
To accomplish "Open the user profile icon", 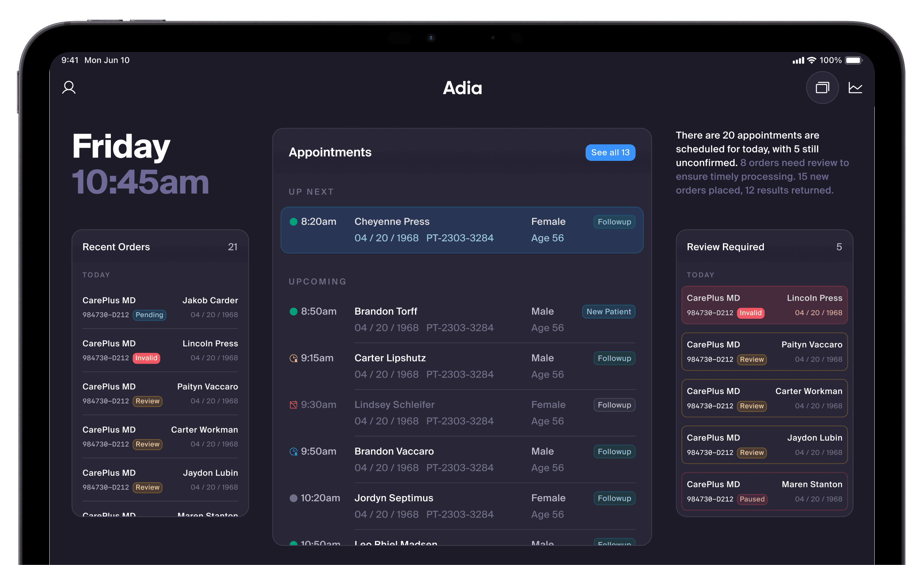I will coord(69,88).
